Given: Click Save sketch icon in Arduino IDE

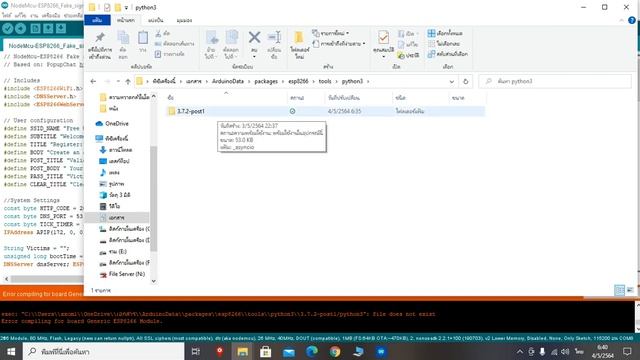Looking at the screenshot, I should coord(61,28).
